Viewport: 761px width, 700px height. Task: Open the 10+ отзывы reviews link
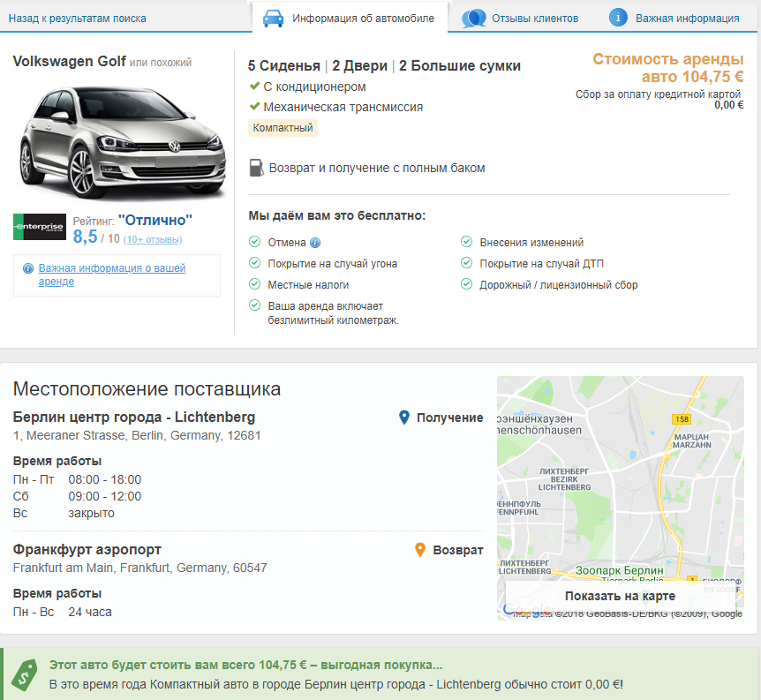click(153, 239)
